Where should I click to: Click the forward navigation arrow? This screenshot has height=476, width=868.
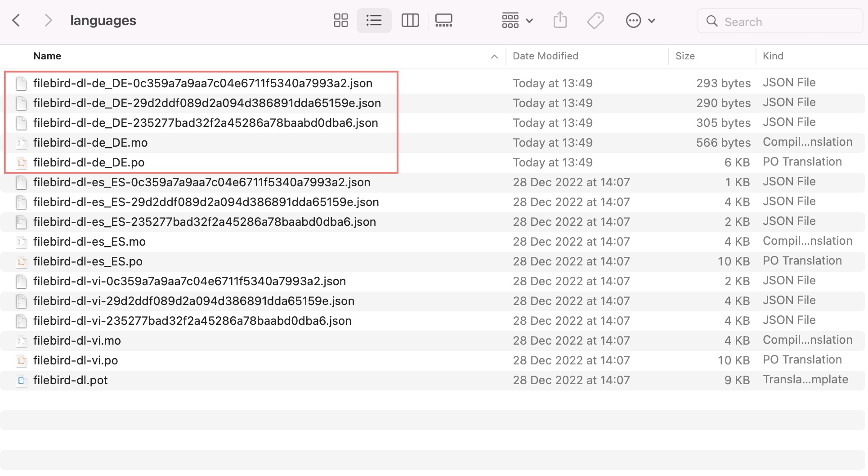point(48,21)
